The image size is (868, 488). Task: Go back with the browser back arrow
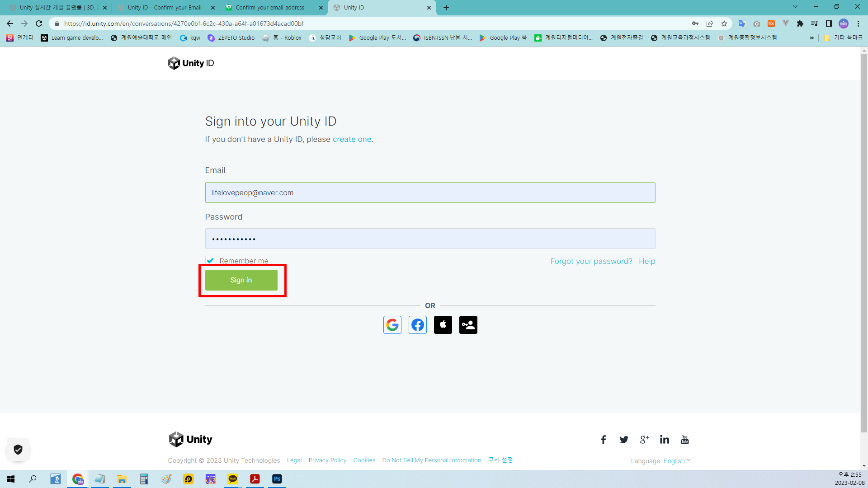tap(10, 23)
